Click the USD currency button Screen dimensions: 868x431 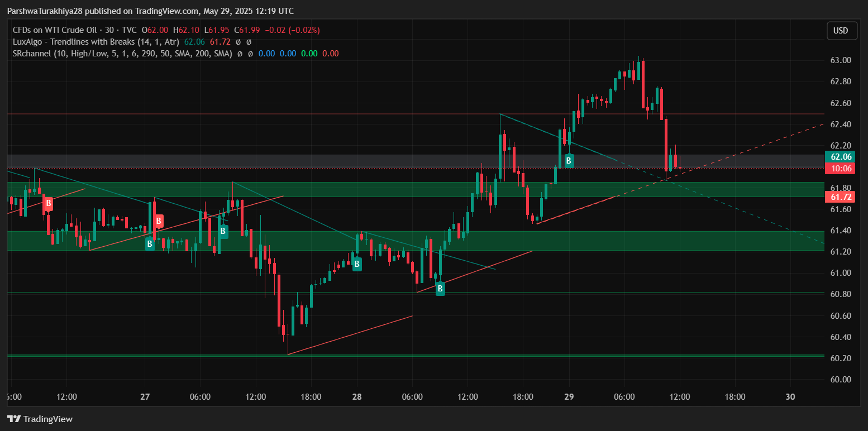point(841,30)
